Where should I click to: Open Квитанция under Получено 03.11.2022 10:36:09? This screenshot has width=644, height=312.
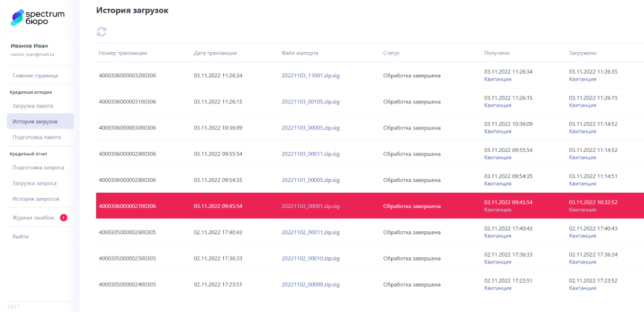tap(498, 131)
